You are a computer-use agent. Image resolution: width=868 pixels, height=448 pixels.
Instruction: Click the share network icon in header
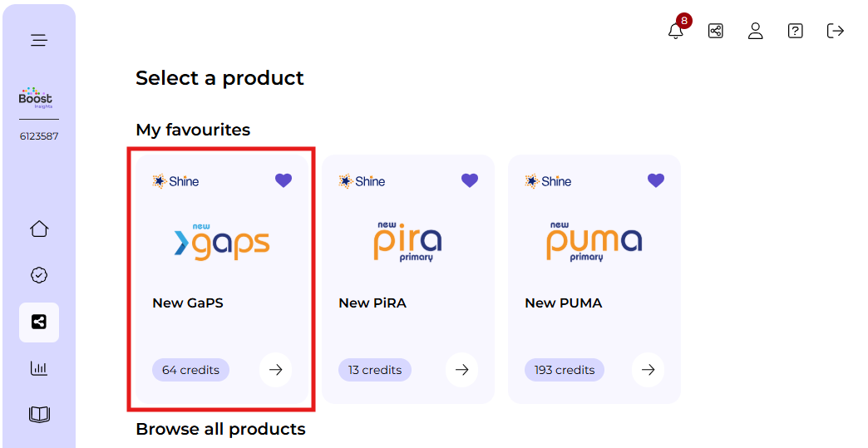tap(715, 31)
